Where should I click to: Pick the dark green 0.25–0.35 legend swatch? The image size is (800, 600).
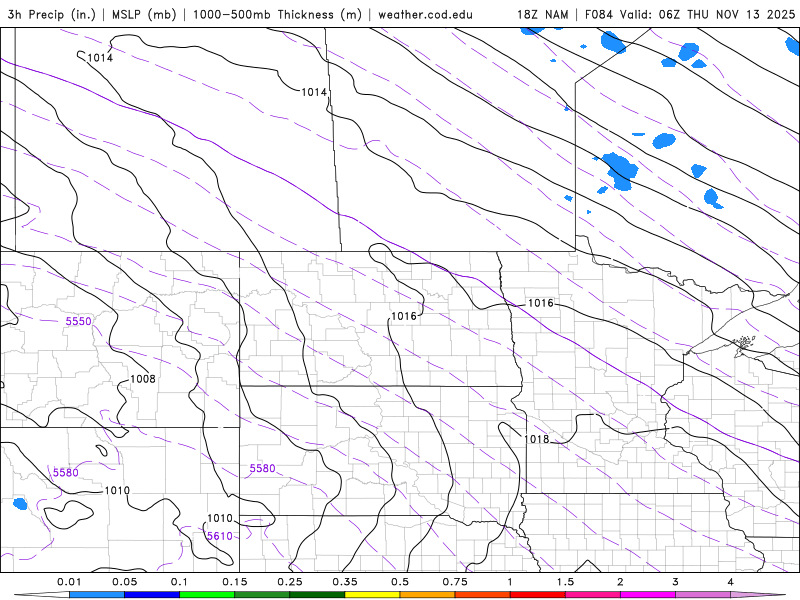pyautogui.click(x=317, y=595)
